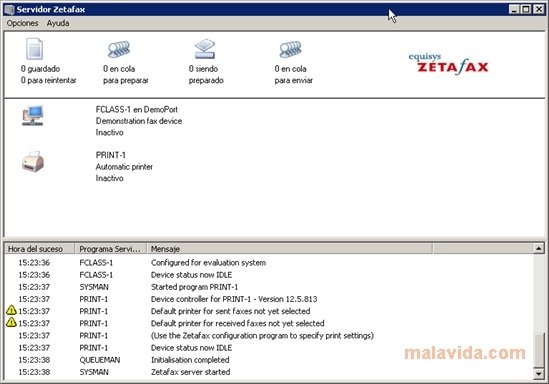Select '0 guardado' text

click(x=40, y=69)
